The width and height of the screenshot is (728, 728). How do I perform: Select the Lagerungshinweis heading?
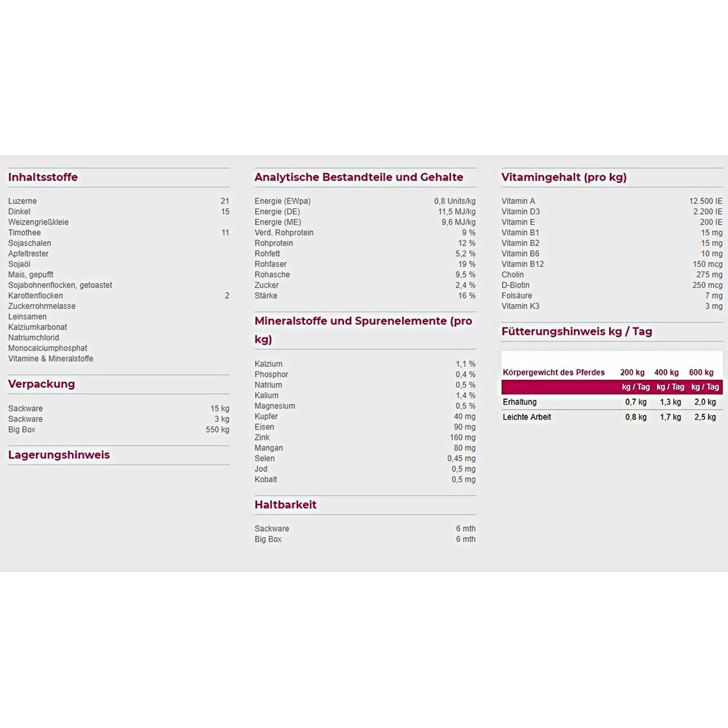point(59,455)
